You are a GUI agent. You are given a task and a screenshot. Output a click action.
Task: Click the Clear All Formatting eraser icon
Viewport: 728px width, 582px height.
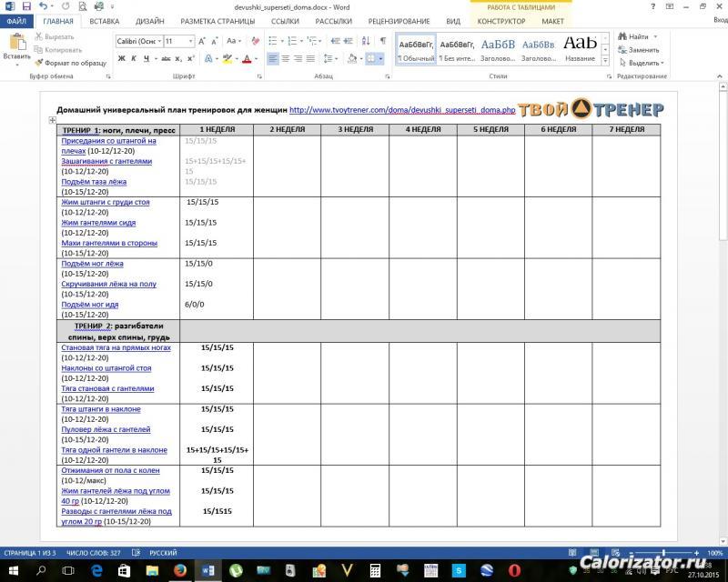tap(253, 41)
